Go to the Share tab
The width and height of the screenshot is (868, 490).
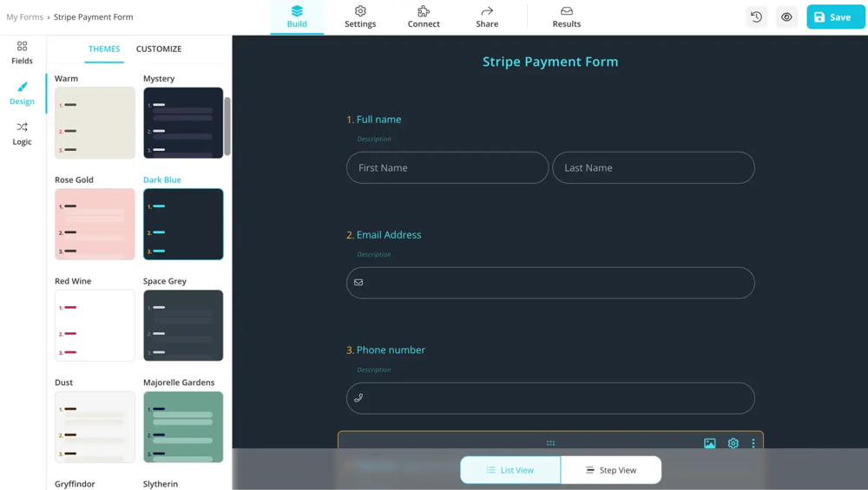(487, 17)
